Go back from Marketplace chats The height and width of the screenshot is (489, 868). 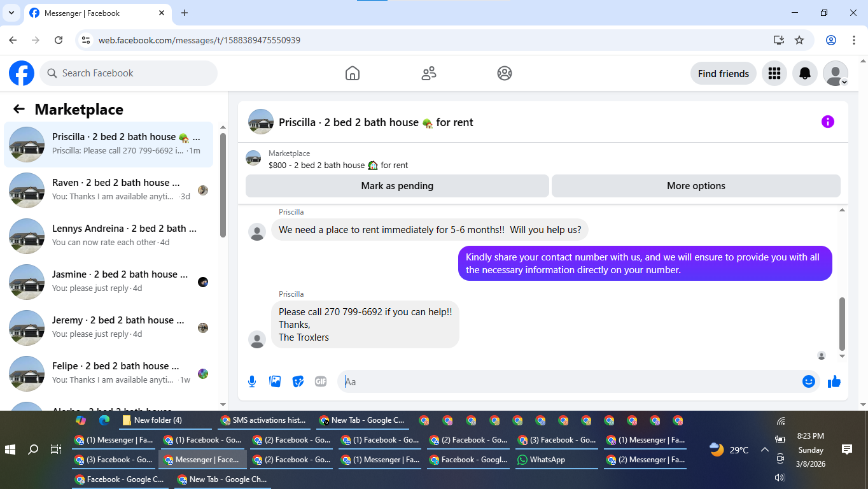pyautogui.click(x=19, y=109)
